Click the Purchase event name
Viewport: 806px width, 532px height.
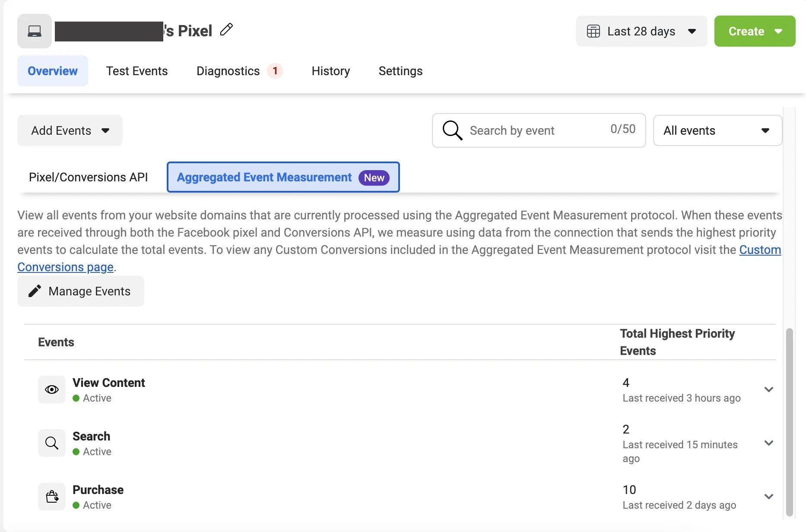pos(98,490)
